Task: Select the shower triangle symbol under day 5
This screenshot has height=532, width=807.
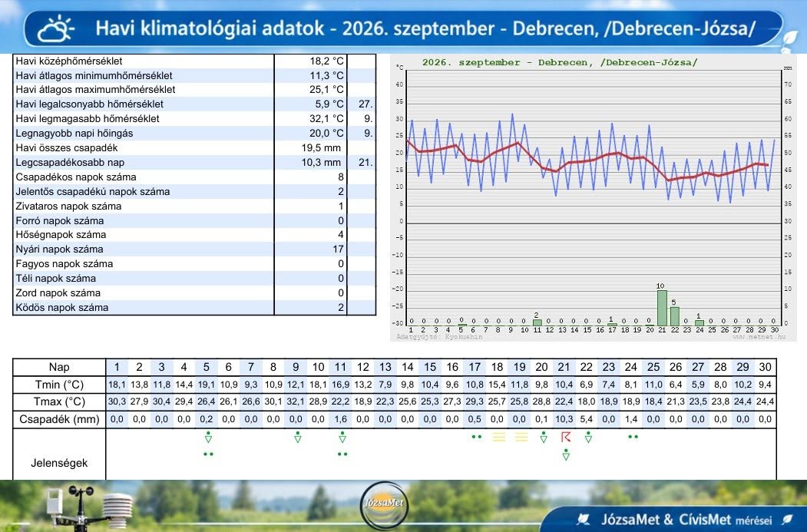Action: pos(208,438)
